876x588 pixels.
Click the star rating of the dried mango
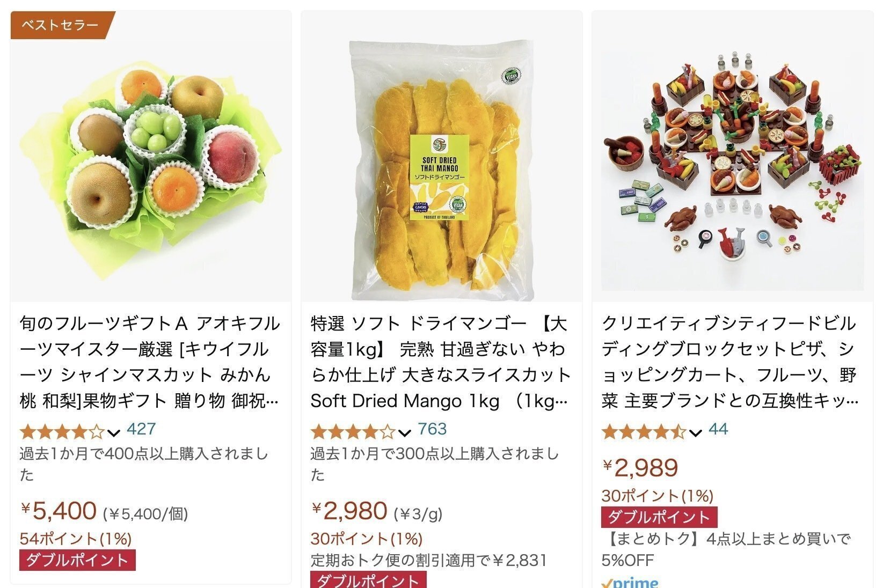coord(353,431)
